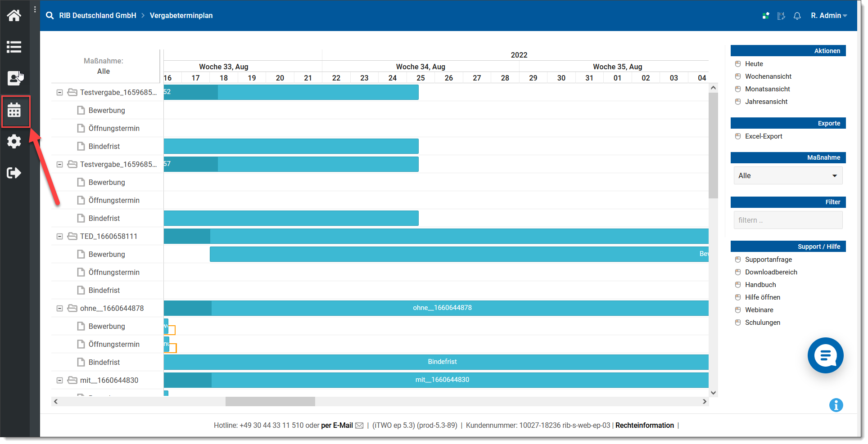This screenshot has height=444, width=868.
Task: Click Heute action
Action: tap(754, 64)
